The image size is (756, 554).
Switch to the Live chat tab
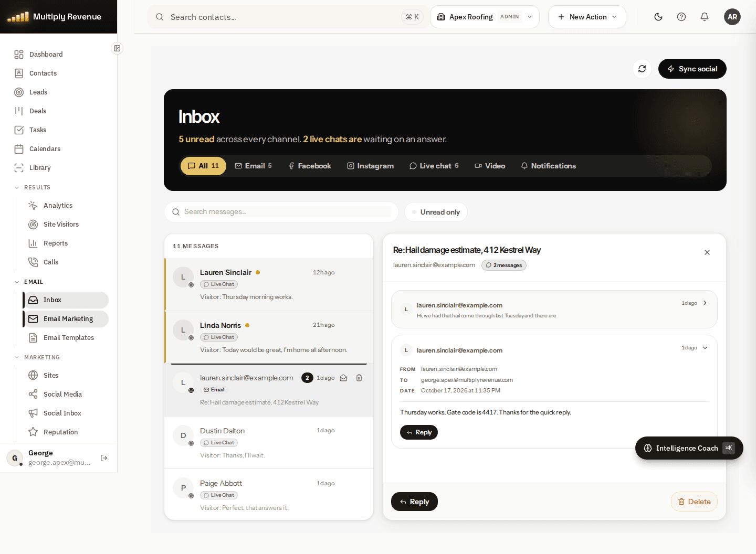(x=434, y=166)
